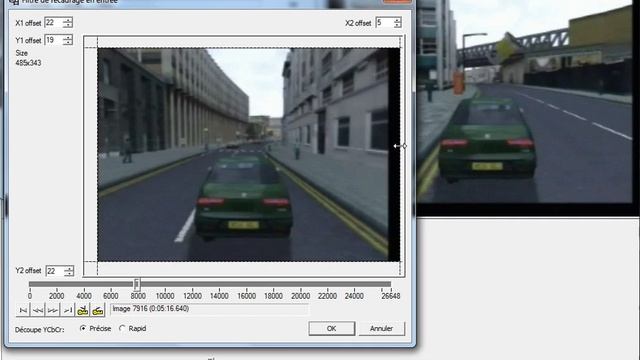This screenshot has width=640, height=360.
Task: Click the Size 485x343 text
Action: pyautogui.click(x=28, y=58)
